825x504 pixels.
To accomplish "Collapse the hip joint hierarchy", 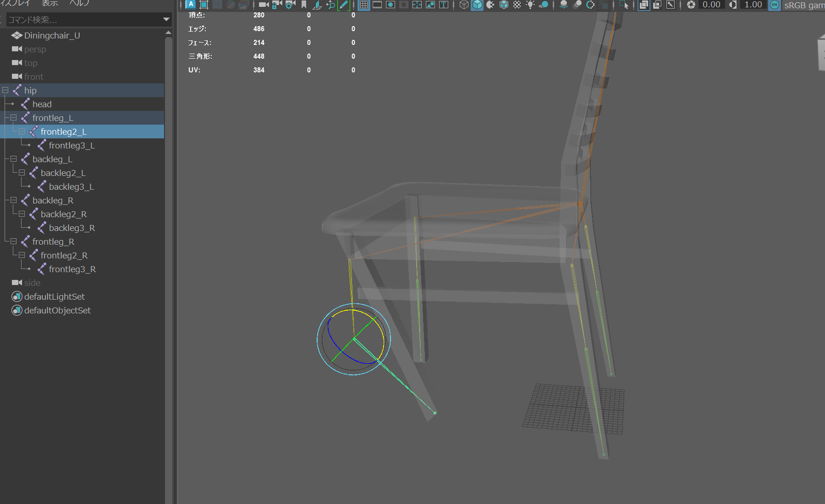I will coord(5,90).
